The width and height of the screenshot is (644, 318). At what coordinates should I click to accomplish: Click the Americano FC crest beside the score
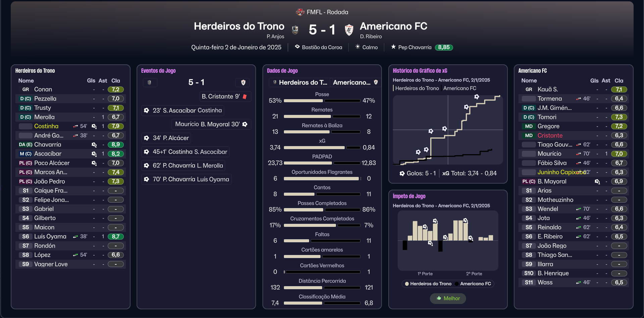[x=349, y=30]
